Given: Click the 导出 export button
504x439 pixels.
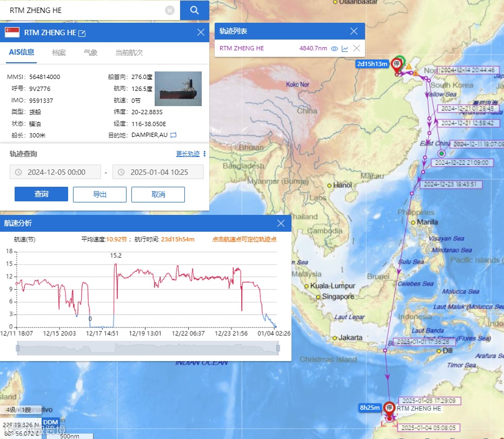Looking at the screenshot, I should coord(100,194).
